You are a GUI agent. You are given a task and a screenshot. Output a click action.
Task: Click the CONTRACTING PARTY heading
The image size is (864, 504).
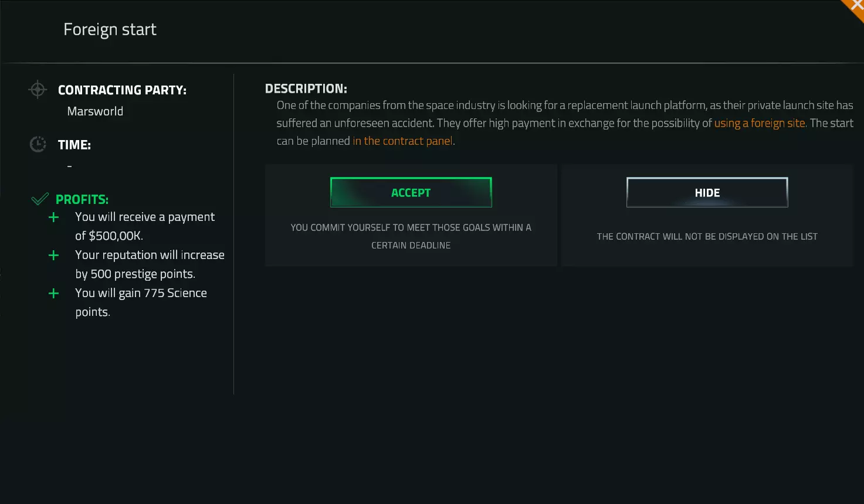[122, 90]
